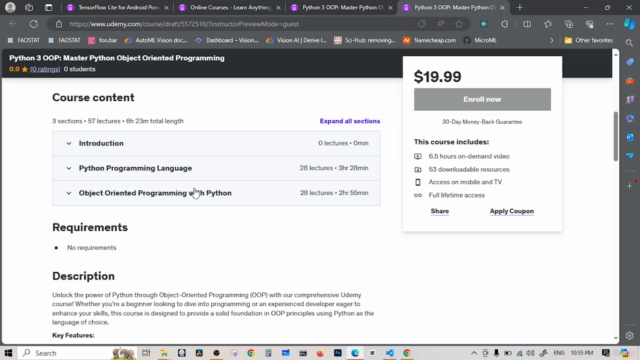Launch Copilot from the browser toolbar
The image size is (640, 360).
[x=629, y=24]
